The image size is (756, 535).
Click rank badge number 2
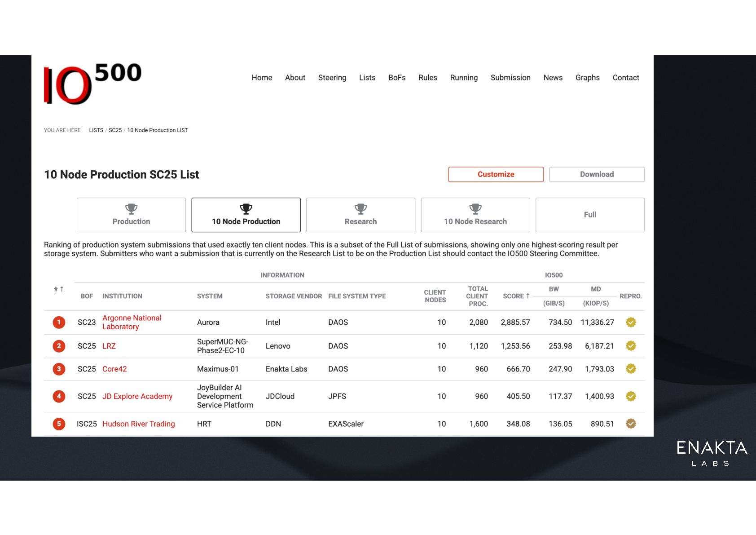point(59,346)
